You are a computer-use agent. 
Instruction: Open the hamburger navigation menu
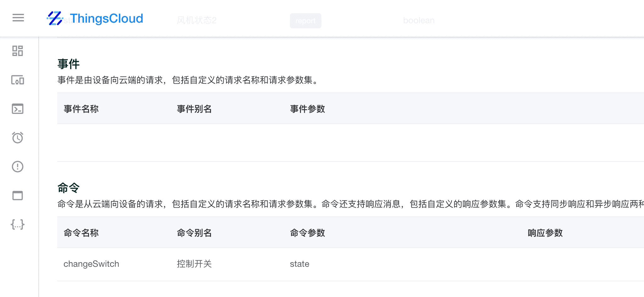[x=18, y=18]
